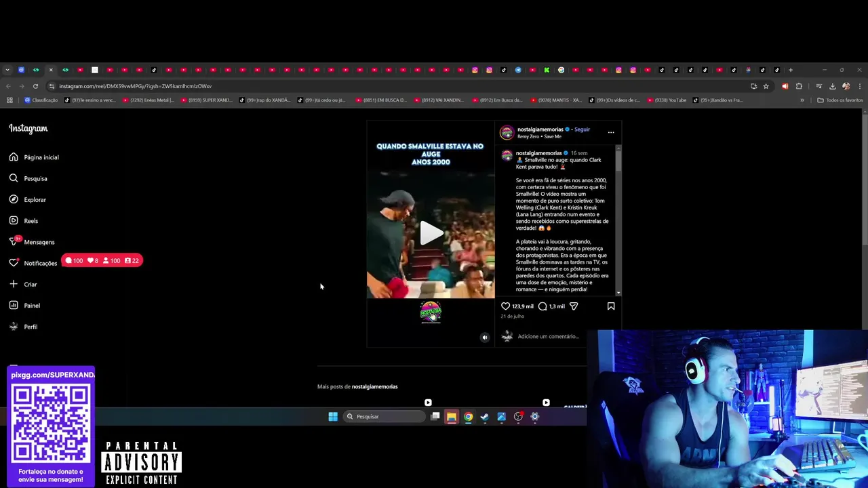Switch to the Google browser tab
868x488 pixels.
point(561,70)
